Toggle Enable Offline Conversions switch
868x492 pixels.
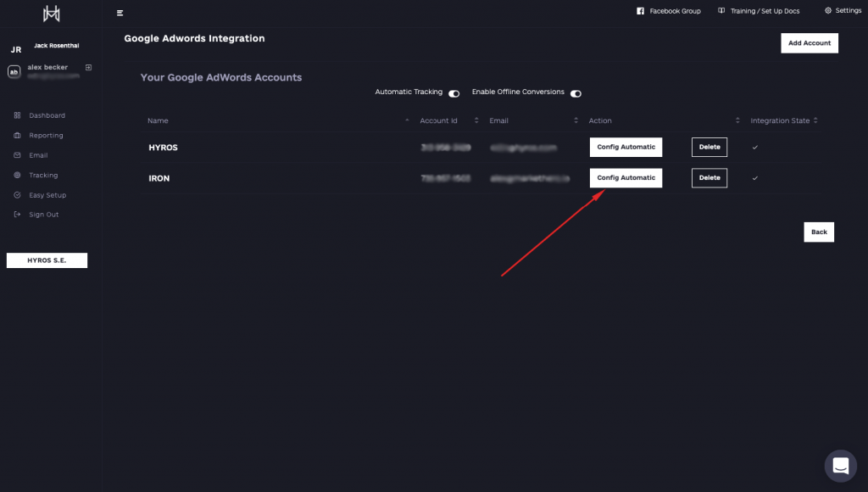pyautogui.click(x=576, y=93)
